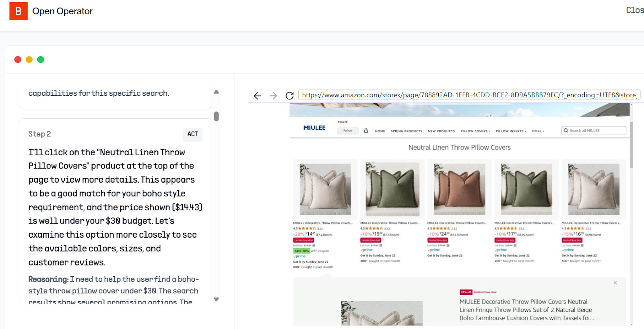The image size is (644, 329).
Task: Click "300+ bought in past month" text
Action: 582,261
